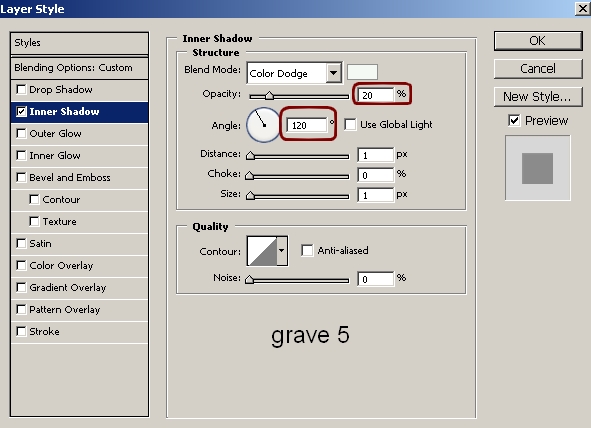Click the Distance px input field
The height and width of the screenshot is (428, 591).
click(x=375, y=155)
